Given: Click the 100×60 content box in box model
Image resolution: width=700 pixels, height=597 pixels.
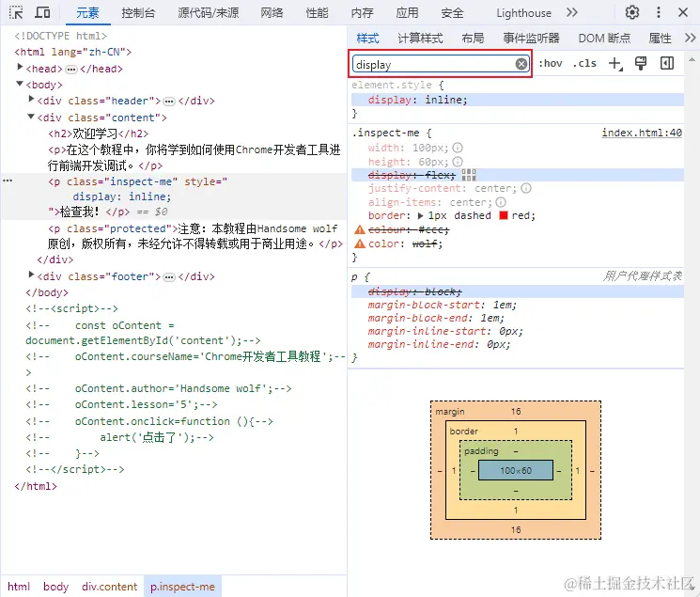Looking at the screenshot, I should point(516,470).
